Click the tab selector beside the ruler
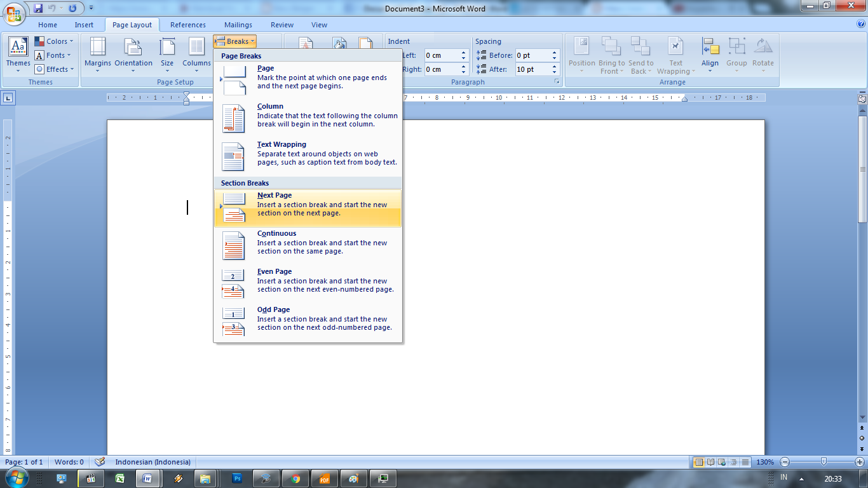868x488 pixels. [8, 98]
